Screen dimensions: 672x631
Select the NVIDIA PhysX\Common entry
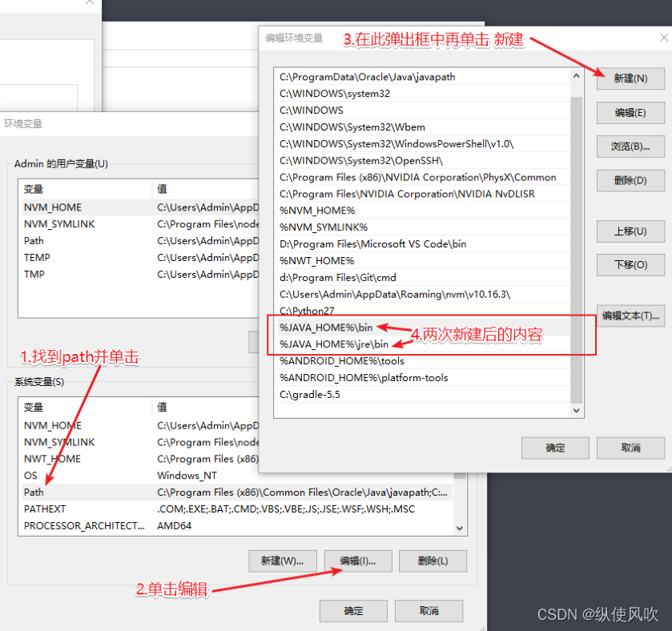point(422,177)
